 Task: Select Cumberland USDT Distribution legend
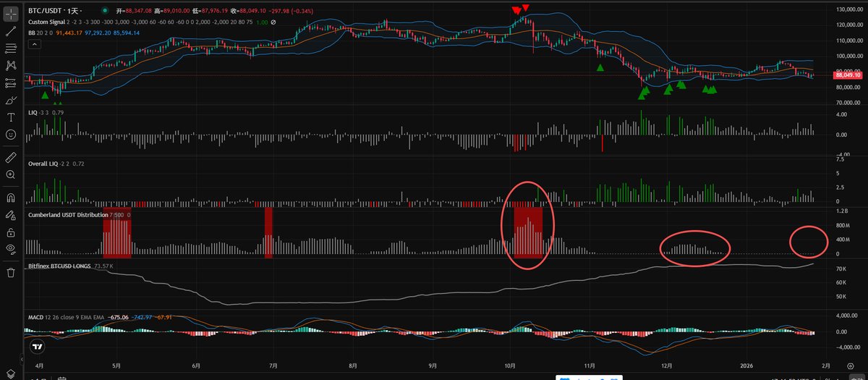[x=67, y=215]
